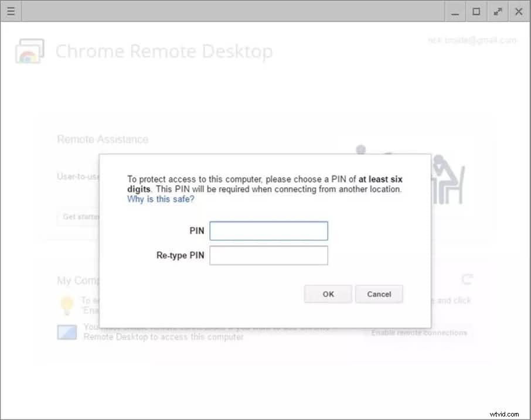This screenshot has width=531, height=420.
Task: Click the fullscreen expand arrows icon
Action: click(x=497, y=11)
